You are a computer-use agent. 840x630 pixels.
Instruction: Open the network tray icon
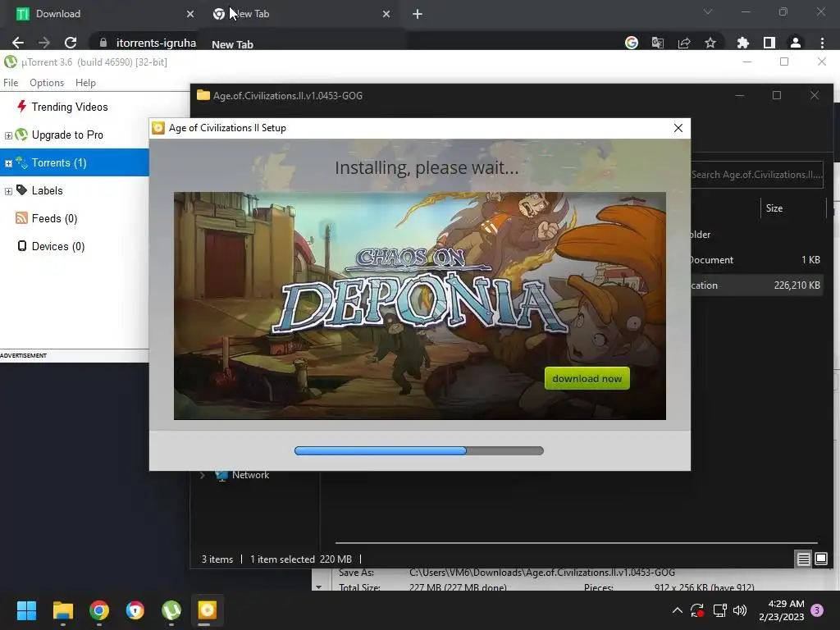(719, 610)
